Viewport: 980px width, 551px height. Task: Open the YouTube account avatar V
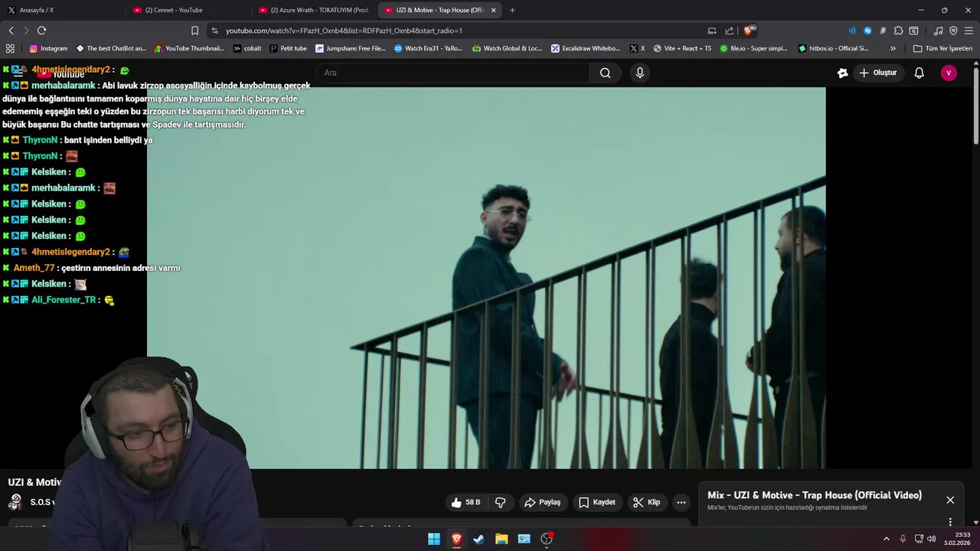pos(949,73)
